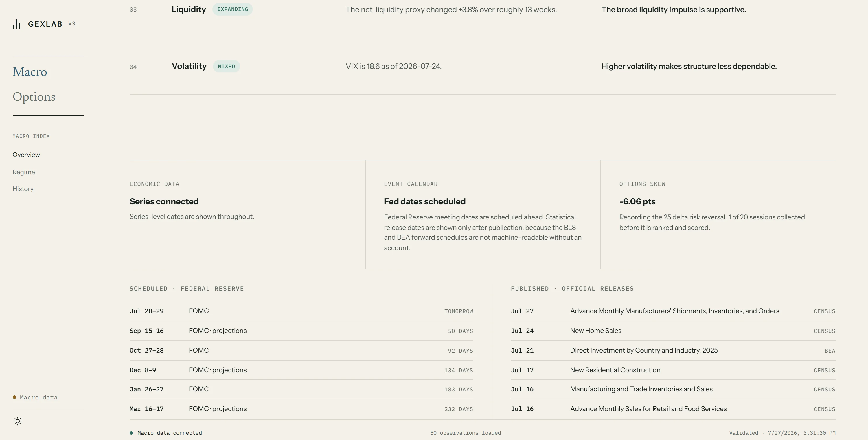The width and height of the screenshot is (868, 440).
Task: Click the CENSUS tag on New Home Sales
Action: 825,331
